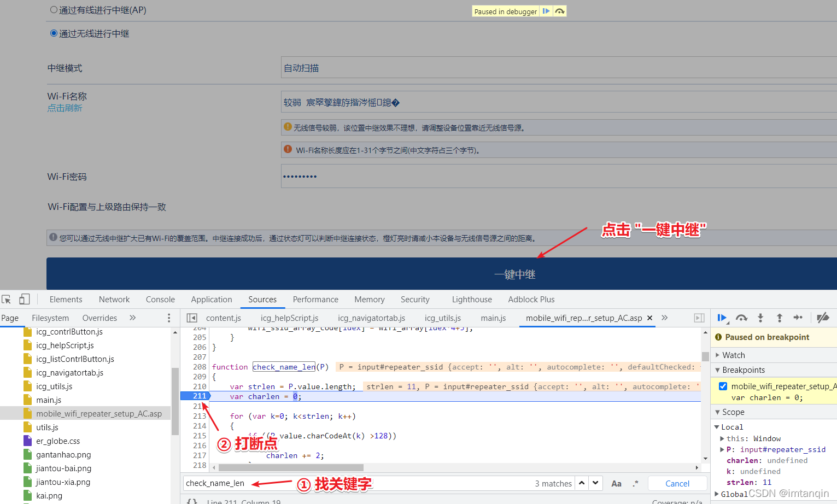The width and height of the screenshot is (837, 504).
Task: Open gantanhao.png image file
Action: point(63,455)
